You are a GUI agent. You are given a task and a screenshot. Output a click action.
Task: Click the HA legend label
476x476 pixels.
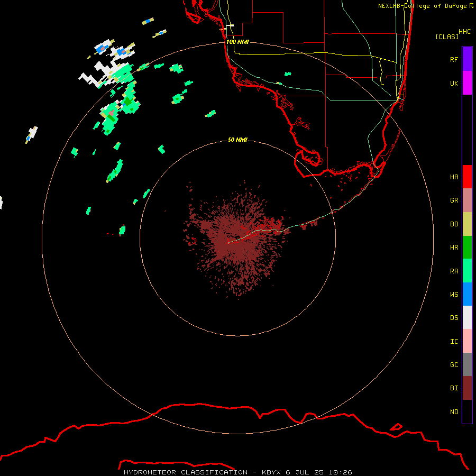454,177
